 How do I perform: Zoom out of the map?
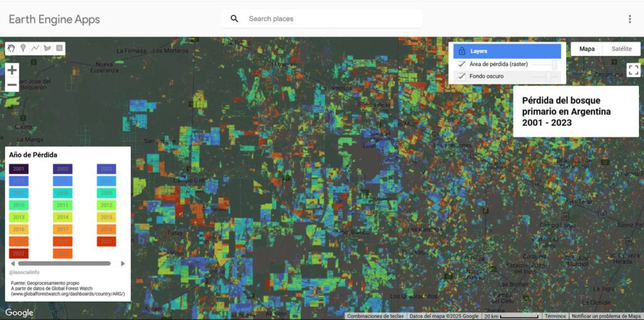[x=12, y=85]
